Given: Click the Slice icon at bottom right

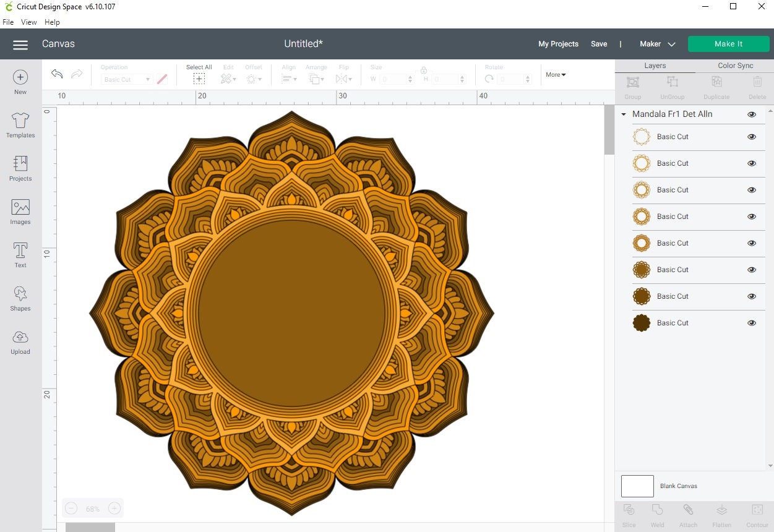Looking at the screenshot, I should click(629, 513).
